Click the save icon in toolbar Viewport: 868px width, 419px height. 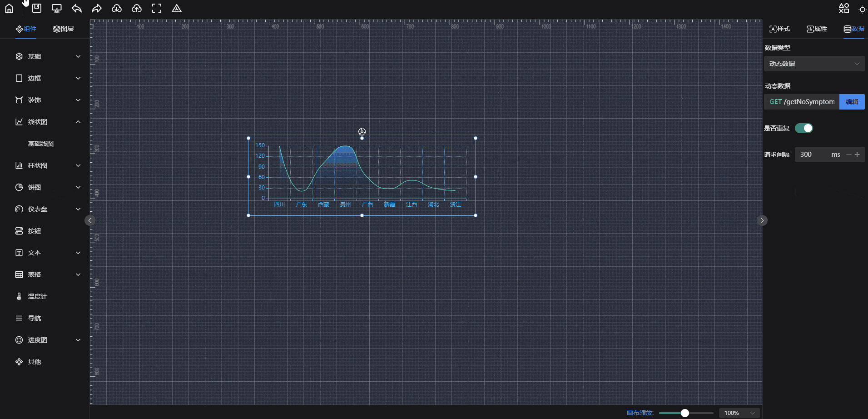[37, 8]
